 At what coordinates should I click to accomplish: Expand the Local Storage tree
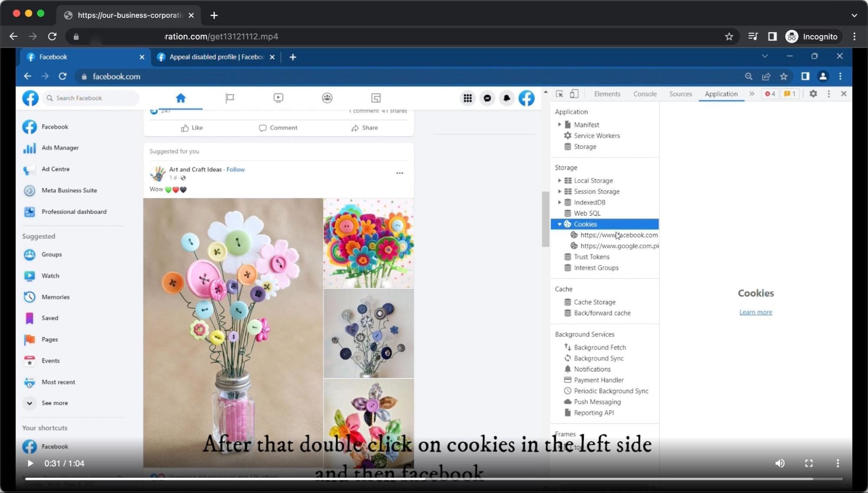[x=559, y=181]
